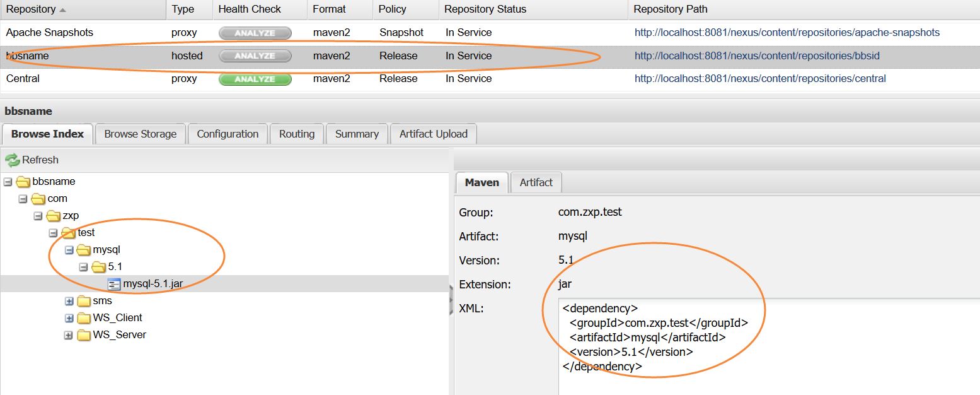The width and height of the screenshot is (980, 395).
Task: Open the apache-snapshots repository path link
Action: (787, 33)
